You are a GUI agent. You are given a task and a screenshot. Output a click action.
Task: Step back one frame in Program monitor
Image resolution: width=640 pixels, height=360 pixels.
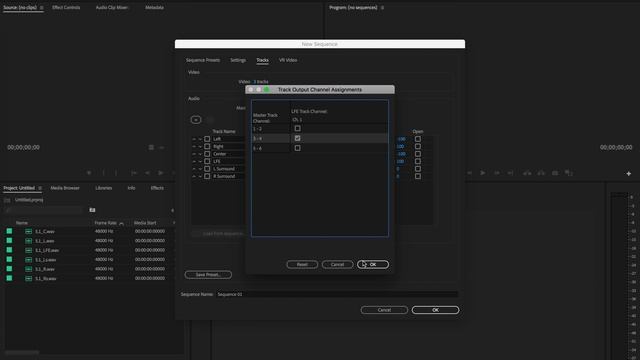click(x=469, y=173)
